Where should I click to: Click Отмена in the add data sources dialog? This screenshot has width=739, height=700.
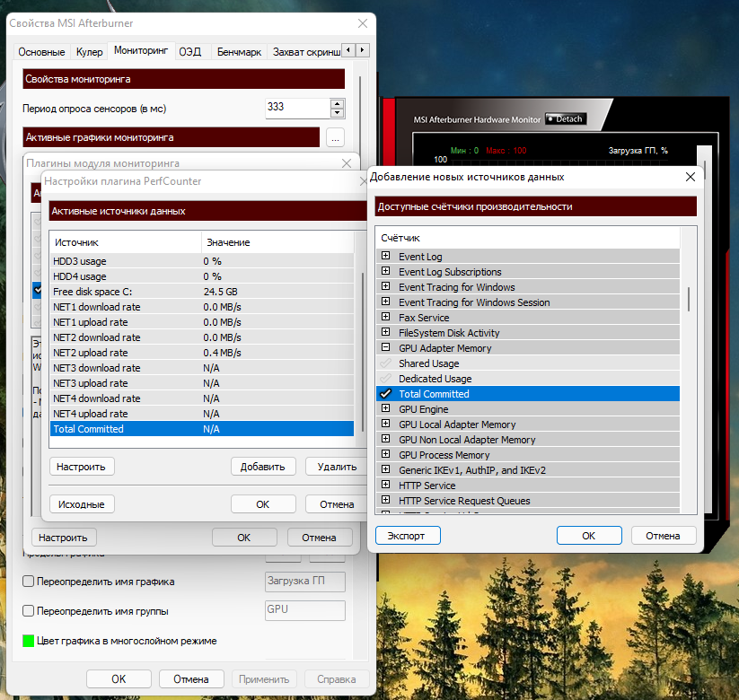(x=664, y=536)
